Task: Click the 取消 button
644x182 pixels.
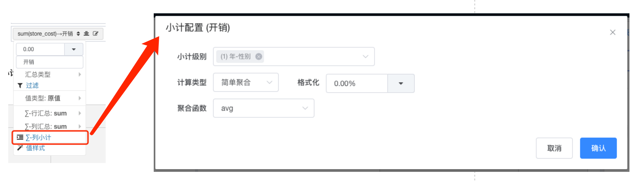Action: pyautogui.click(x=554, y=148)
